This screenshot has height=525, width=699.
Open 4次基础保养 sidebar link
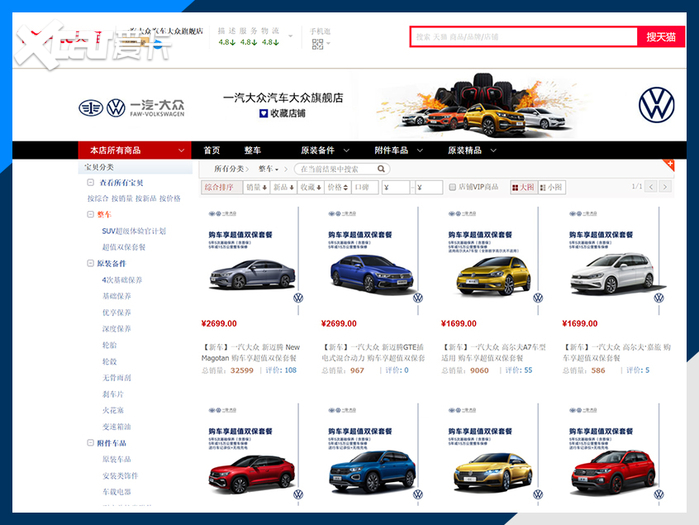[x=122, y=280]
